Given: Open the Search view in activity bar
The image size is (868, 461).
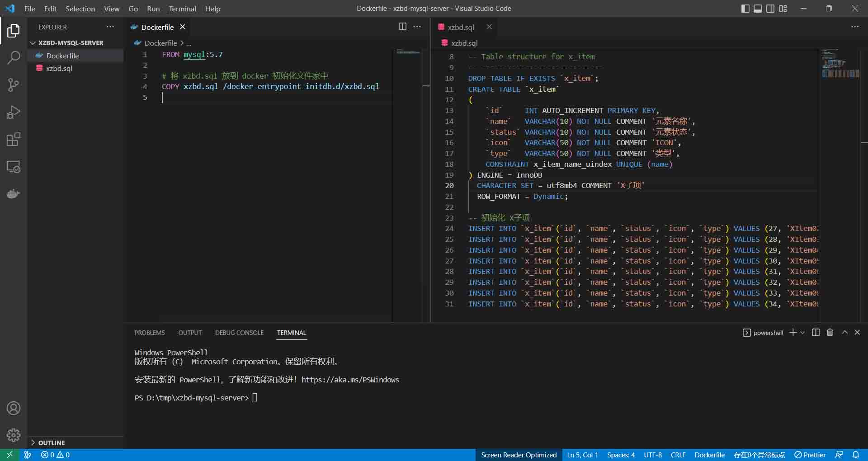Looking at the screenshot, I should click(x=14, y=57).
